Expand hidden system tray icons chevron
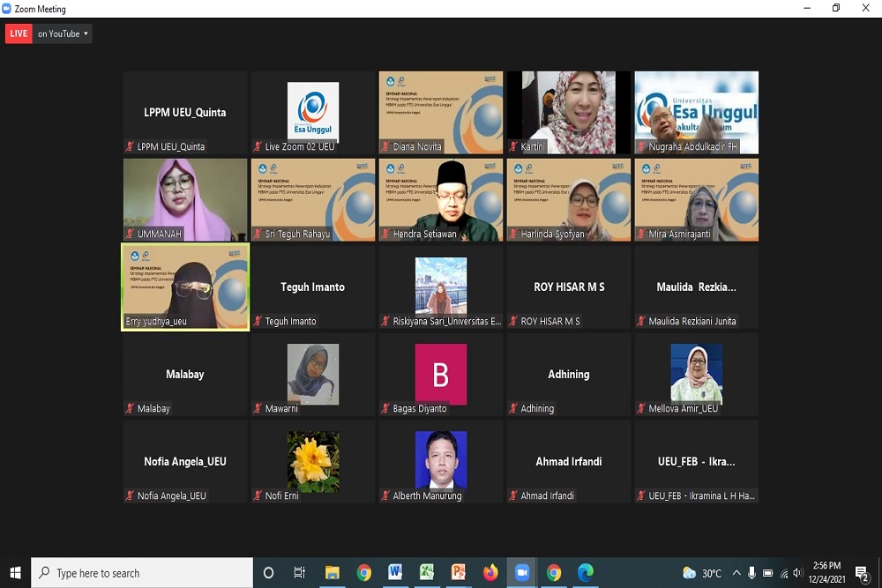 tap(736, 573)
